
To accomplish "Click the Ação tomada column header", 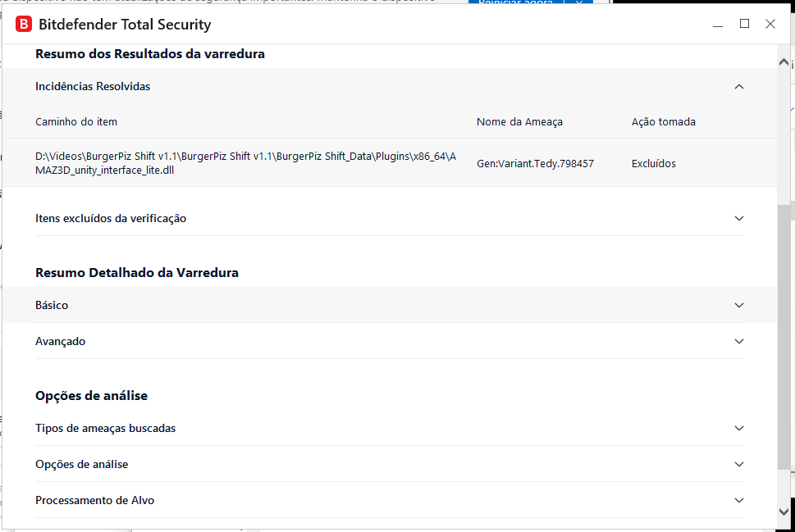I will pos(663,121).
